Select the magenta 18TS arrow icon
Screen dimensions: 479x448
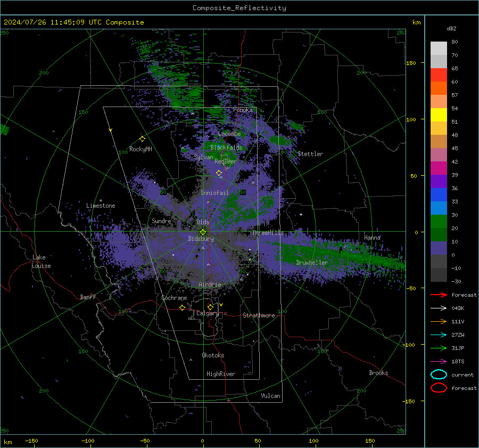pos(439,362)
